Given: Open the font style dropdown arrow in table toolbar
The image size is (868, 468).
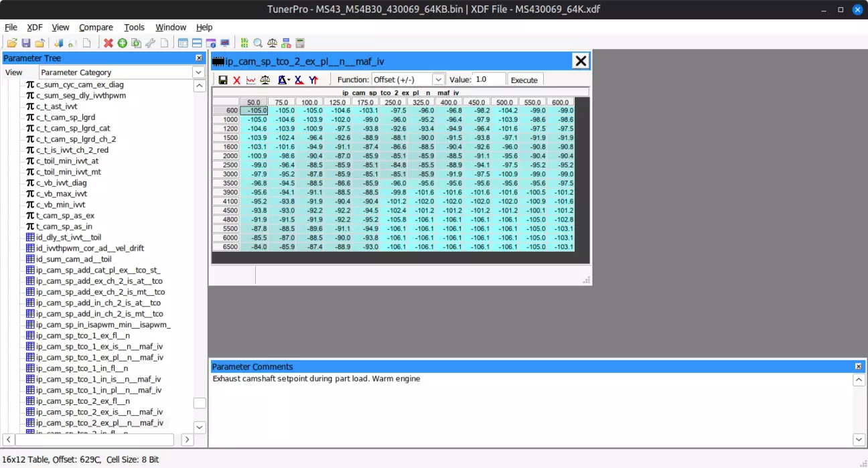Looking at the screenshot, I should pos(288,80).
